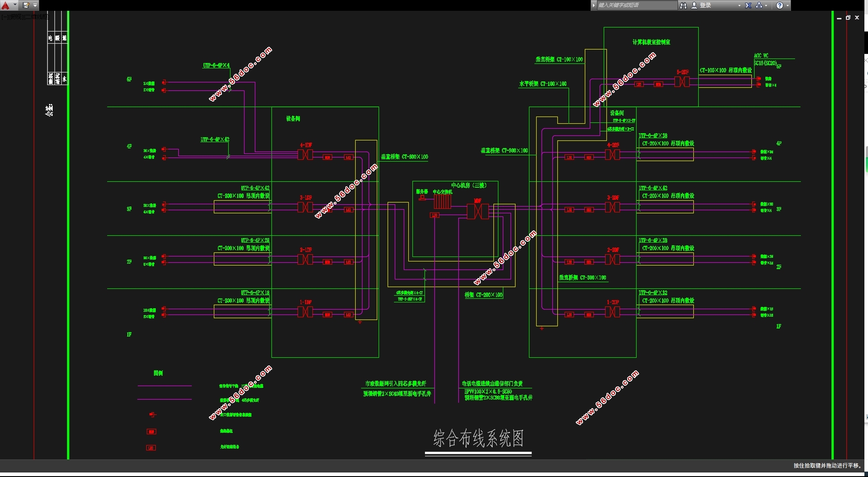Restore down the drawing window

848,18
